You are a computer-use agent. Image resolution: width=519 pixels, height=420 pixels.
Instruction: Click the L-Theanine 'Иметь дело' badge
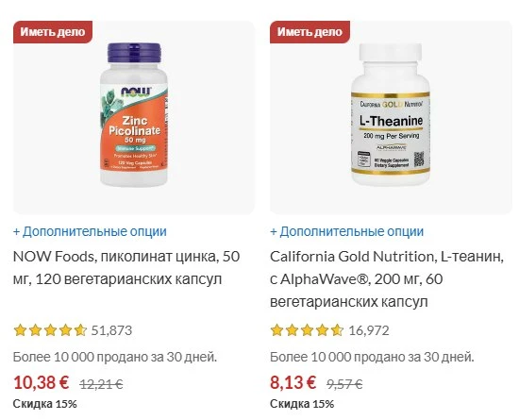(x=310, y=32)
